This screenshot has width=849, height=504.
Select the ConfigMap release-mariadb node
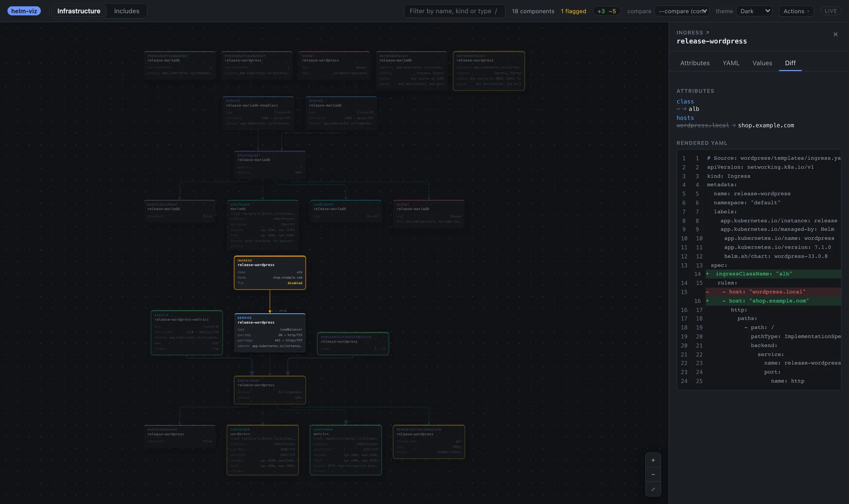pyautogui.click(x=346, y=211)
